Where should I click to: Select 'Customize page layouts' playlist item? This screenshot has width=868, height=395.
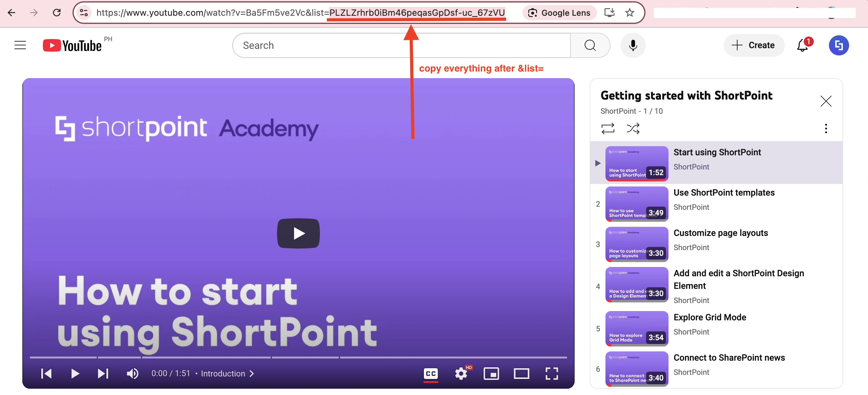[x=720, y=233]
